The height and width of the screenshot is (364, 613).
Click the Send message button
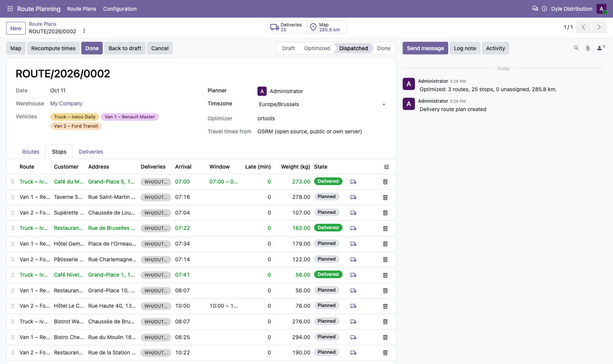coord(425,48)
